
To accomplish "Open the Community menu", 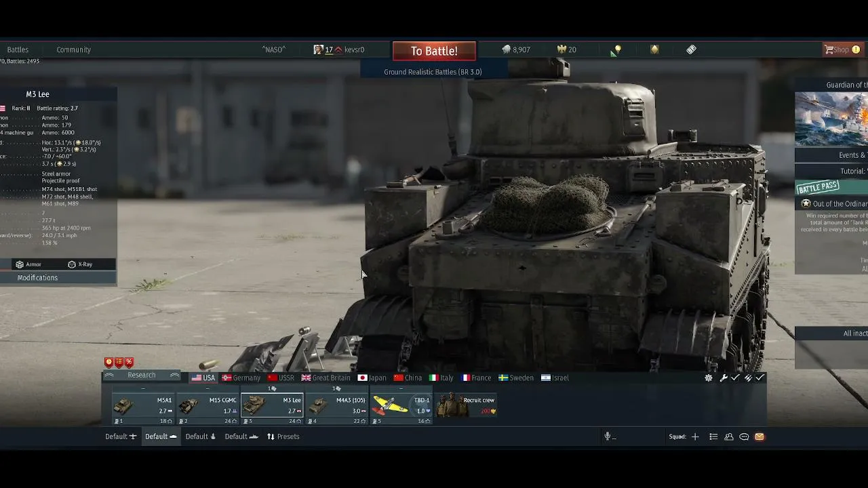I will (73, 49).
